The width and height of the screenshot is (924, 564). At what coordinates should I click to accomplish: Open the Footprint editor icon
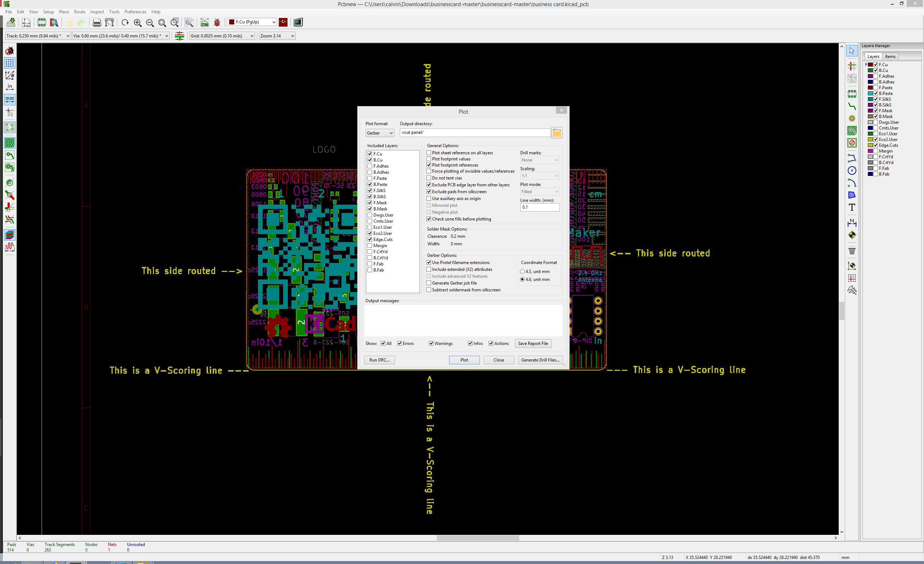point(42,23)
